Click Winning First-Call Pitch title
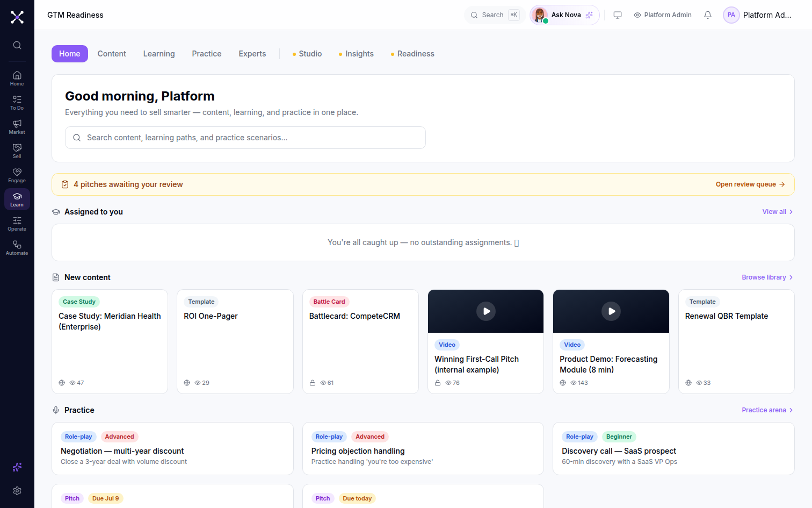The image size is (812, 508). pyautogui.click(x=476, y=364)
